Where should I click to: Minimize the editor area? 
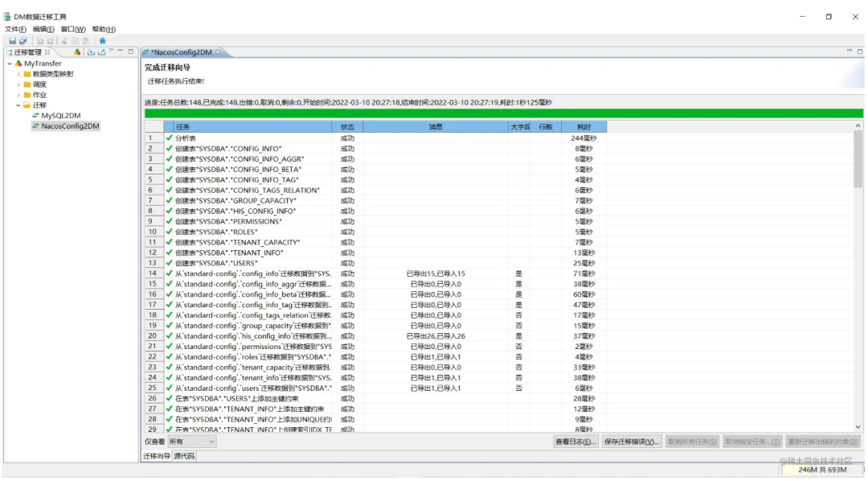pyautogui.click(x=850, y=51)
